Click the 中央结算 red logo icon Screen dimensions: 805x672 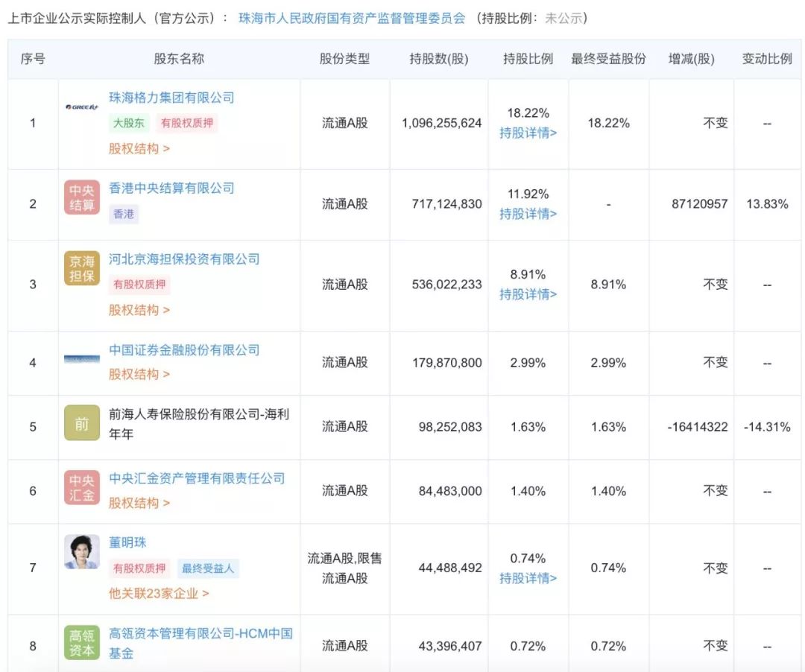click(82, 197)
